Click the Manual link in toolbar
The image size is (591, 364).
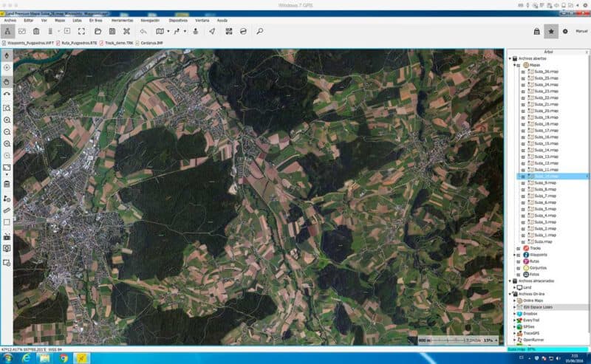pyautogui.click(x=581, y=31)
